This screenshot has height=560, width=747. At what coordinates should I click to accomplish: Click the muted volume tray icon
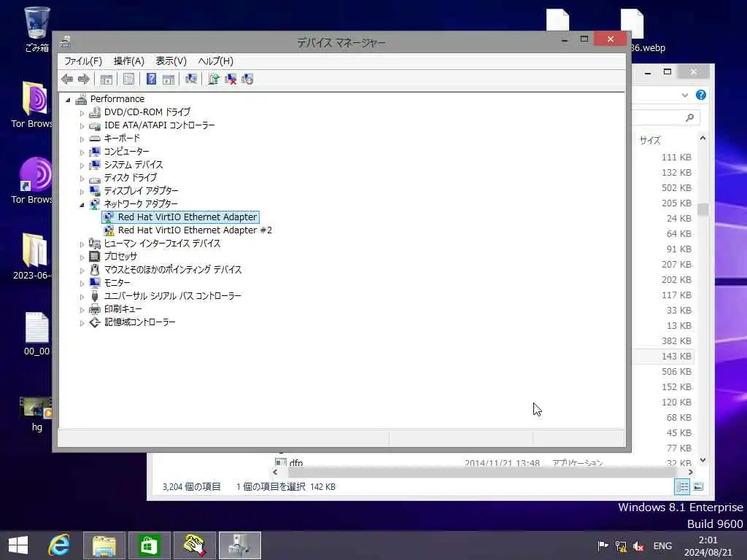tap(638, 546)
